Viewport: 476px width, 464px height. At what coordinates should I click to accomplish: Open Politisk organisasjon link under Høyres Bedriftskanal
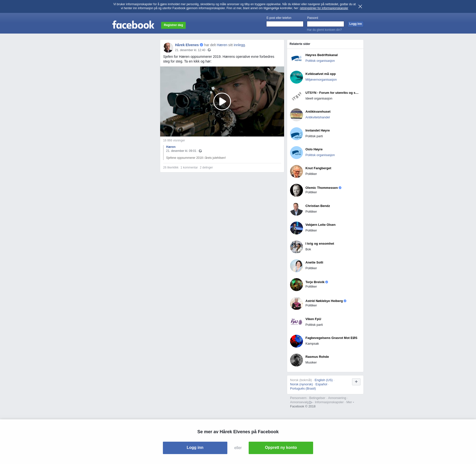click(320, 61)
